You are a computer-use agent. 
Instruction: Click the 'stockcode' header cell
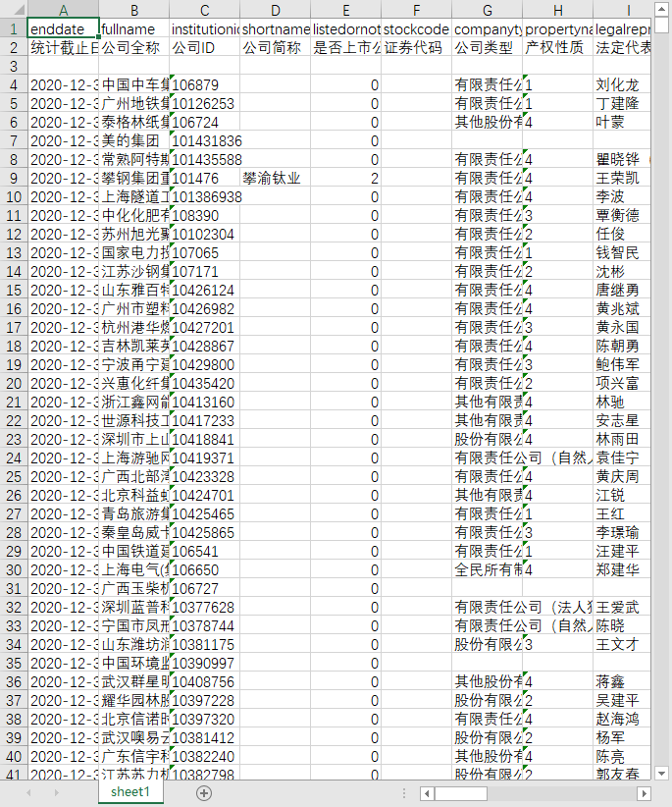click(x=417, y=28)
